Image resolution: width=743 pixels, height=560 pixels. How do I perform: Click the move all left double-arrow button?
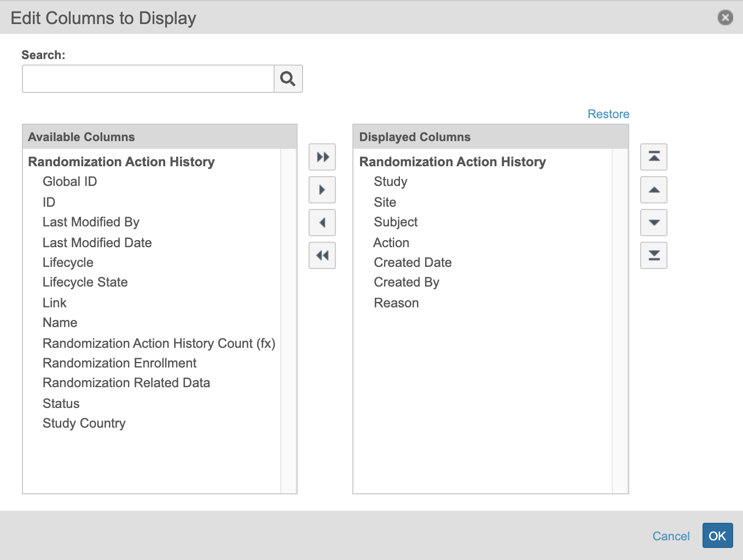pyautogui.click(x=322, y=256)
